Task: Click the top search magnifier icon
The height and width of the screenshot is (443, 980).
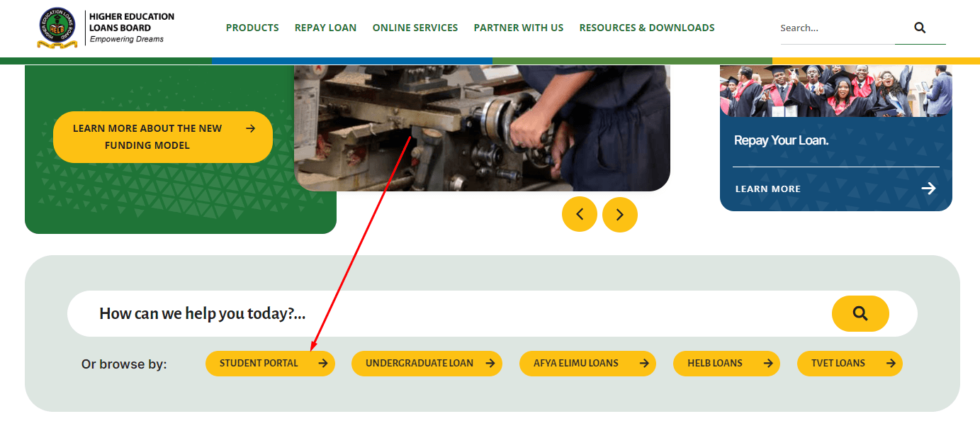Action: pyautogui.click(x=919, y=28)
